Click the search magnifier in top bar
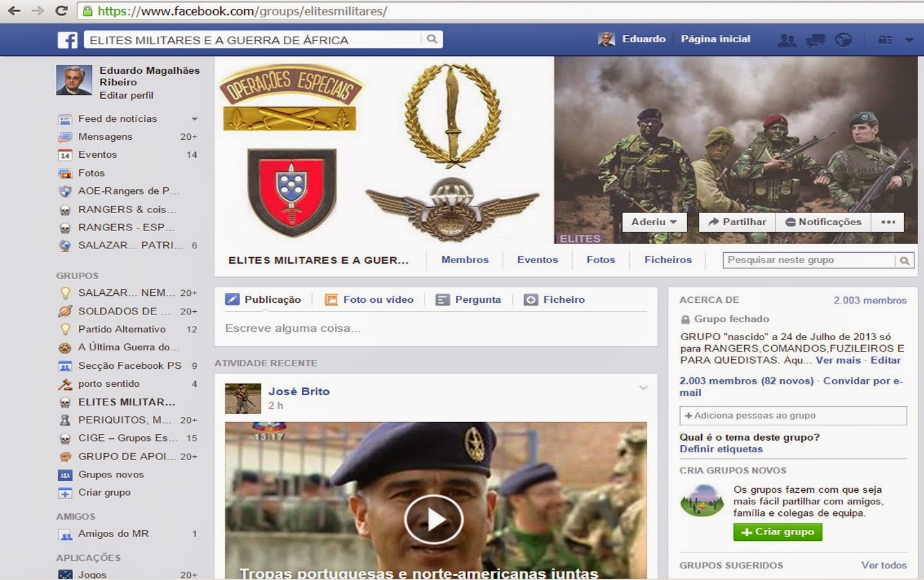Viewport: 924px width, 580px height. click(x=432, y=39)
